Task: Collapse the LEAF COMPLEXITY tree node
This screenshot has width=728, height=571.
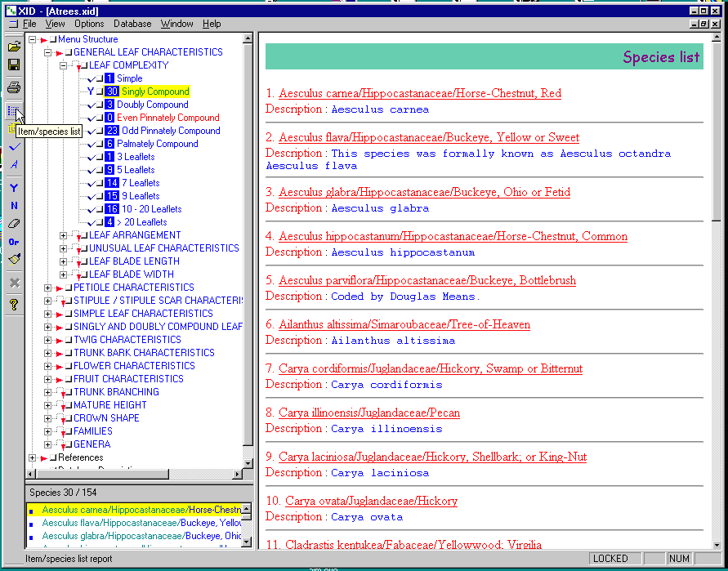Action: pyautogui.click(x=64, y=65)
